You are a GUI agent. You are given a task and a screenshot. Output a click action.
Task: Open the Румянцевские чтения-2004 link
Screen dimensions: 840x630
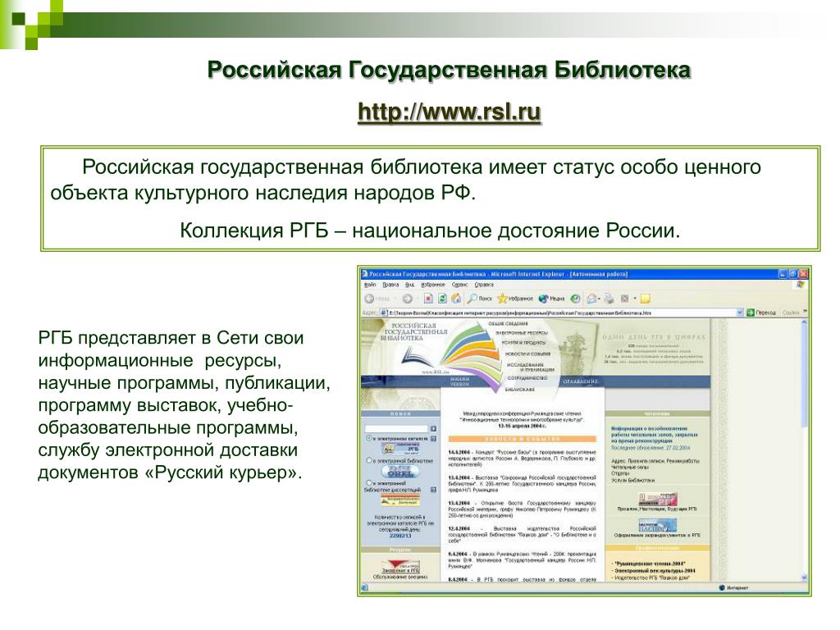click(650, 564)
